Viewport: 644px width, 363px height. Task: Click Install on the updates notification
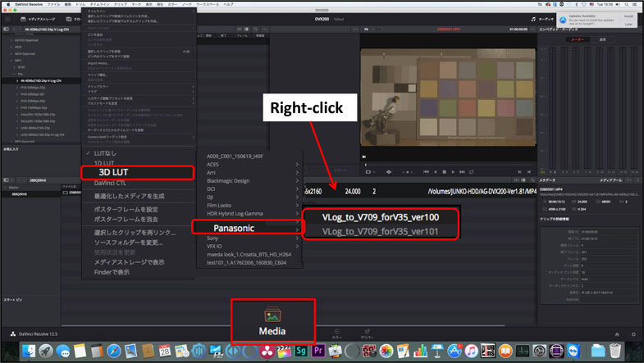pos(628,16)
